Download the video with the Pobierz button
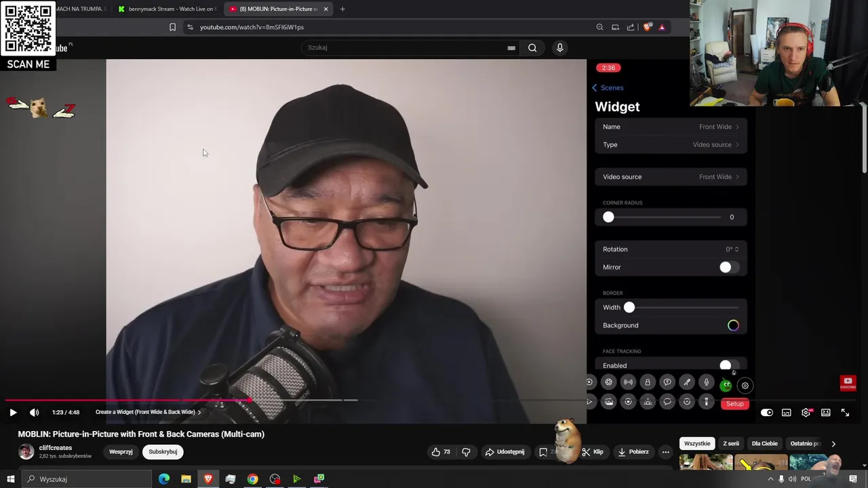This screenshot has height=488, width=868. (x=633, y=451)
